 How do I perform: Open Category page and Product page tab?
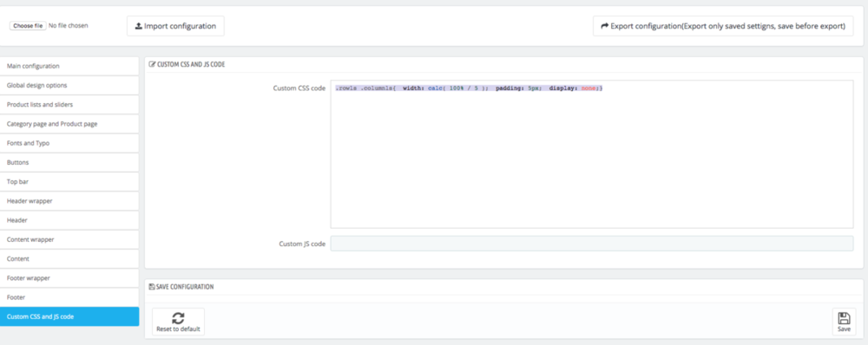(x=69, y=124)
